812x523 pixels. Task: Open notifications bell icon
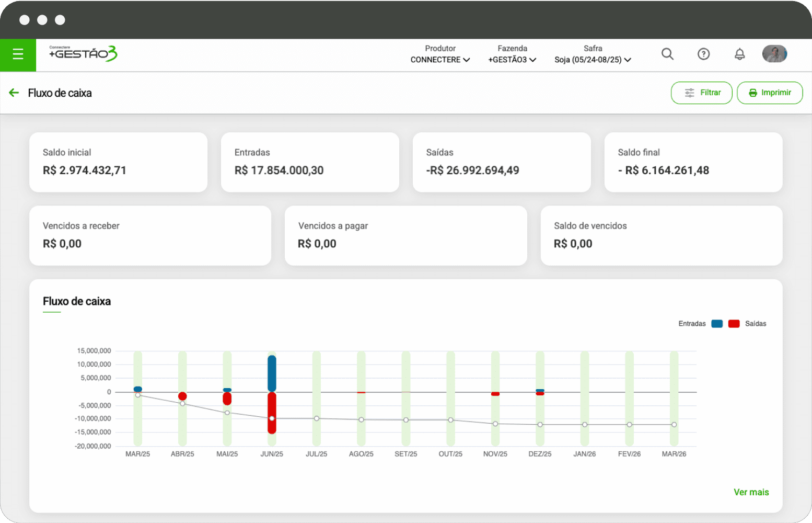pyautogui.click(x=739, y=54)
